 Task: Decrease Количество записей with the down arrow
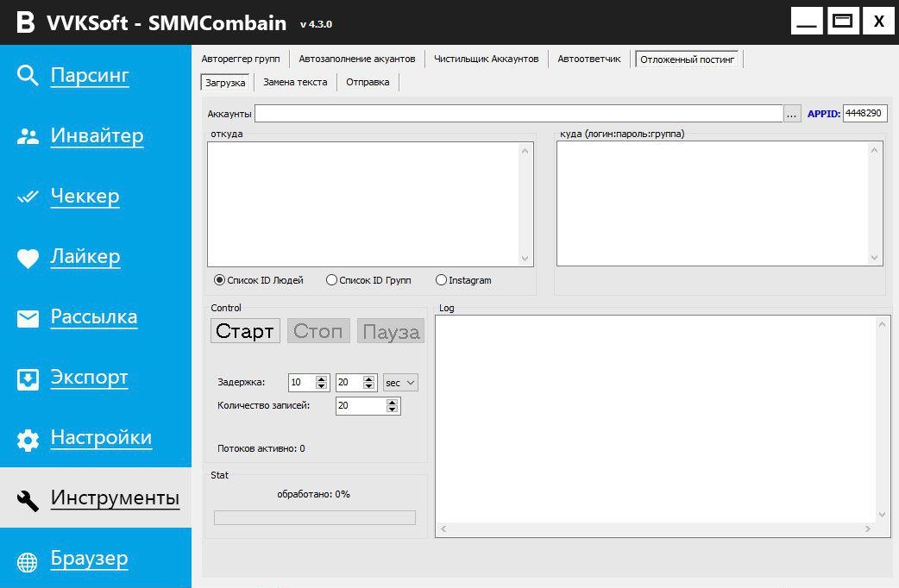point(393,410)
